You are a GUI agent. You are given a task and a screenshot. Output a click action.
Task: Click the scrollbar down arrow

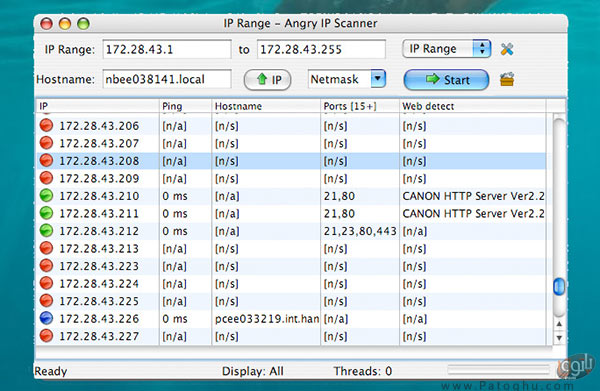[x=559, y=338]
